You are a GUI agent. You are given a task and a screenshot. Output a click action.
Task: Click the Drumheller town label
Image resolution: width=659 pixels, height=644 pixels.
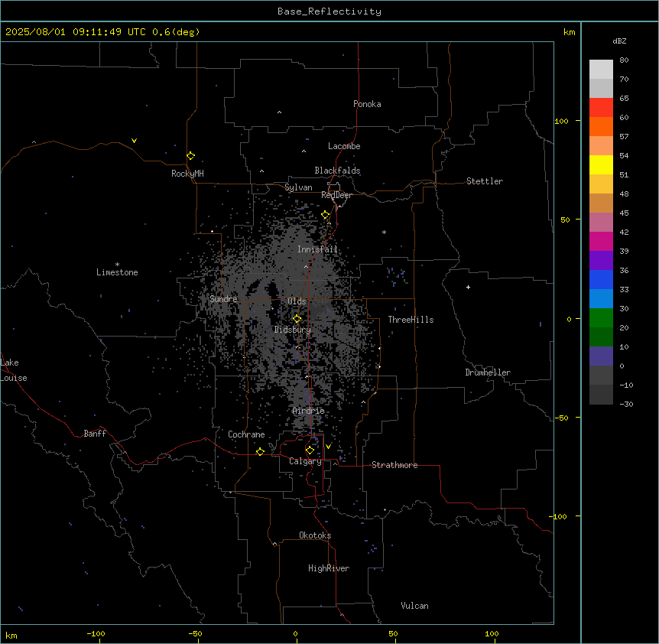point(488,372)
